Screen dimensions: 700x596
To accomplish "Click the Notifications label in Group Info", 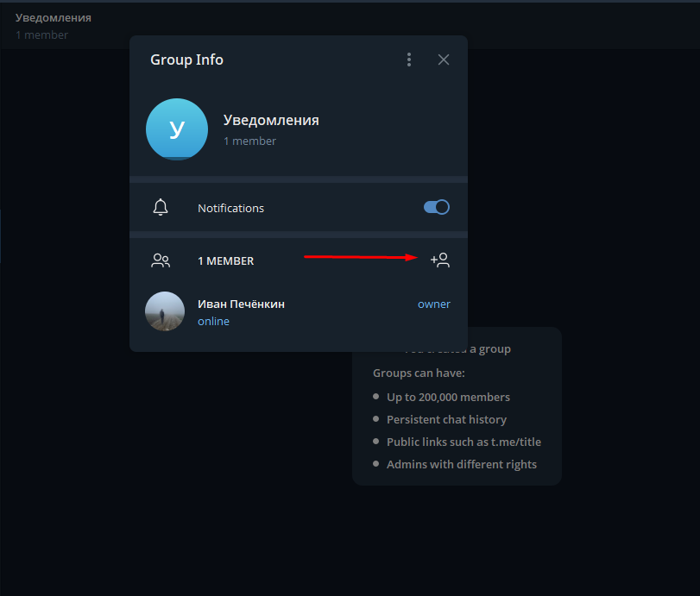I will 230,208.
